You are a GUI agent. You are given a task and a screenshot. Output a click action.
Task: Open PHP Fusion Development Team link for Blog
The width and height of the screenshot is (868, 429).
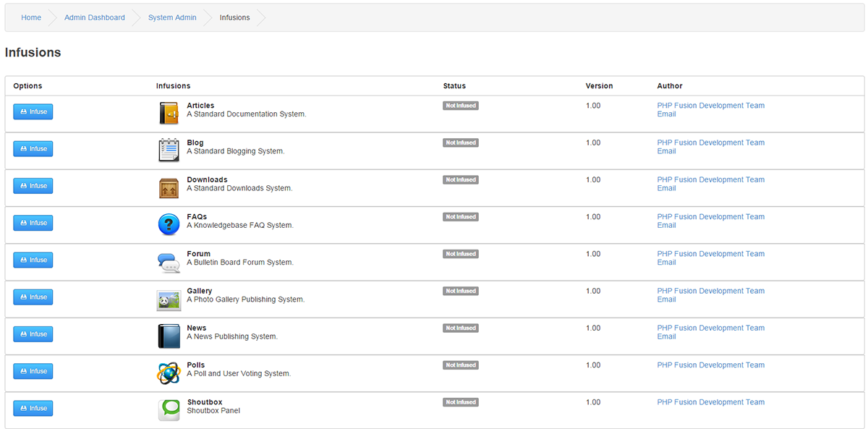click(710, 143)
